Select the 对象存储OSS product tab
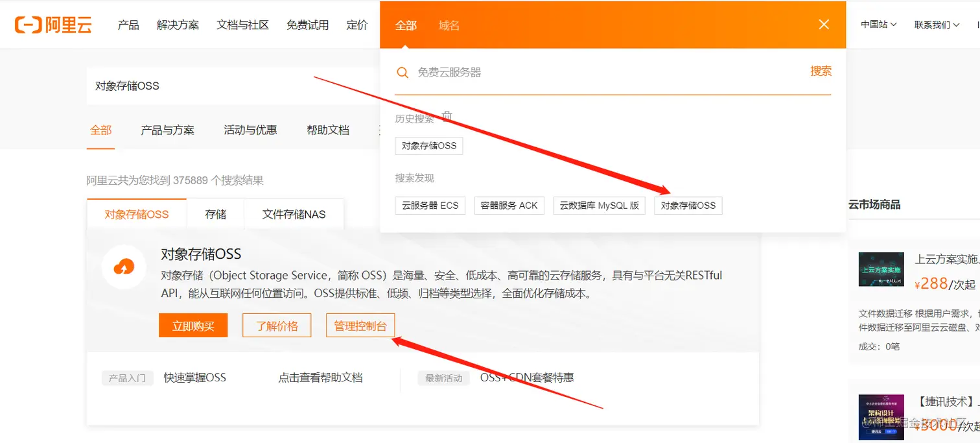This screenshot has width=980, height=443. 137,214
